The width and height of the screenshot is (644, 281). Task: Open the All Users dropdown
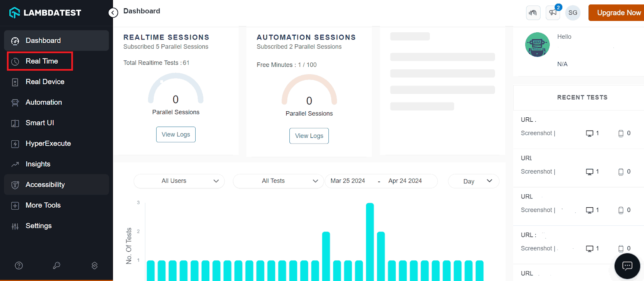click(x=179, y=181)
